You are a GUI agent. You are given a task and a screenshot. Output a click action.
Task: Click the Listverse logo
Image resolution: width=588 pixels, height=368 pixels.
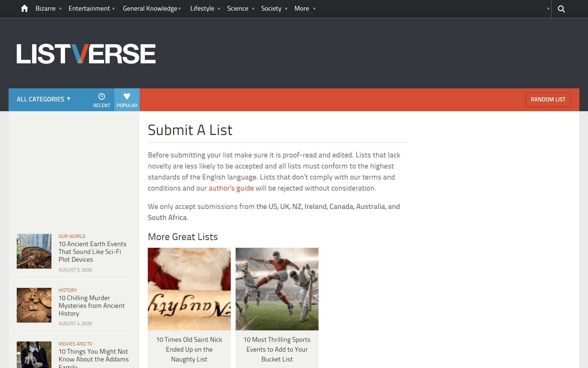pyautogui.click(x=86, y=54)
